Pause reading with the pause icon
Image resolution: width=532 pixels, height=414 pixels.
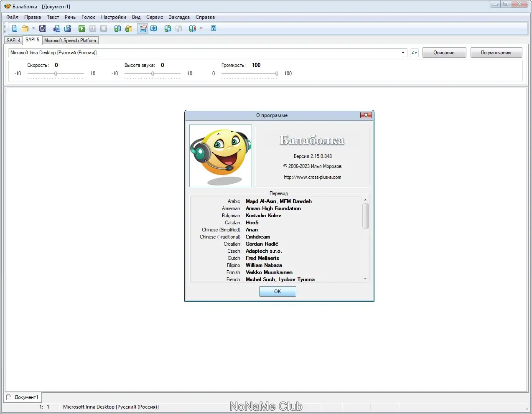(x=93, y=28)
